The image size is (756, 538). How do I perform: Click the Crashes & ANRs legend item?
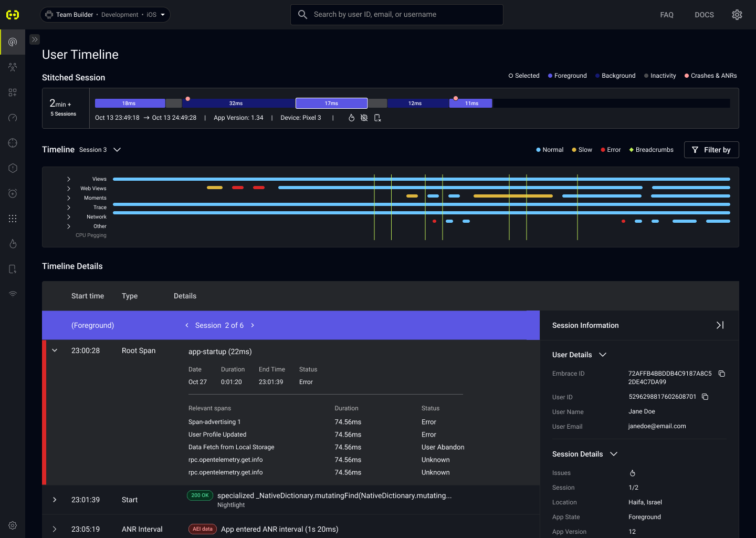(711, 76)
